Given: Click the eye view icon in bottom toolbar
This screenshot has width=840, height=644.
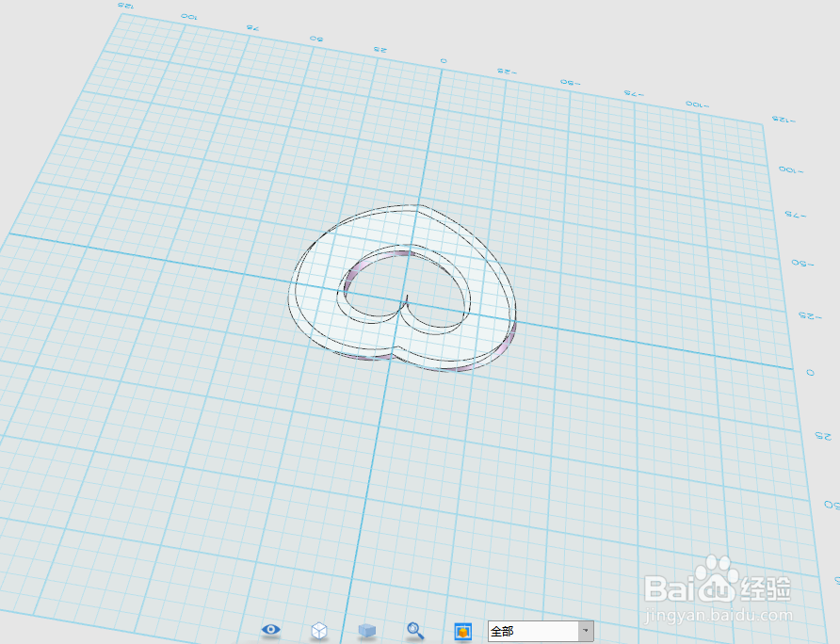Looking at the screenshot, I should (271, 630).
